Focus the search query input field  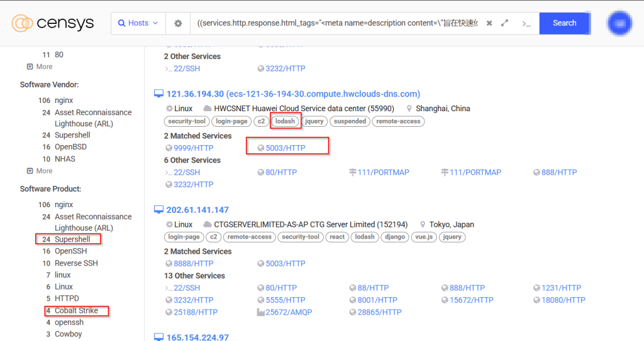(337, 23)
